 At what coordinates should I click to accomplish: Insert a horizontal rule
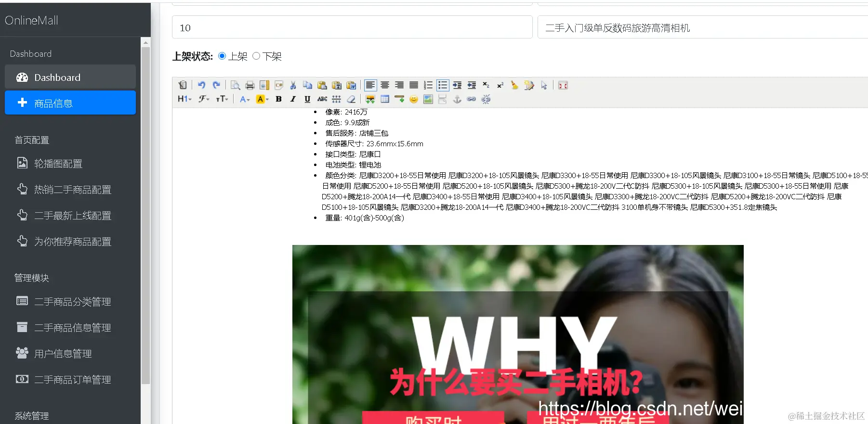(x=399, y=99)
